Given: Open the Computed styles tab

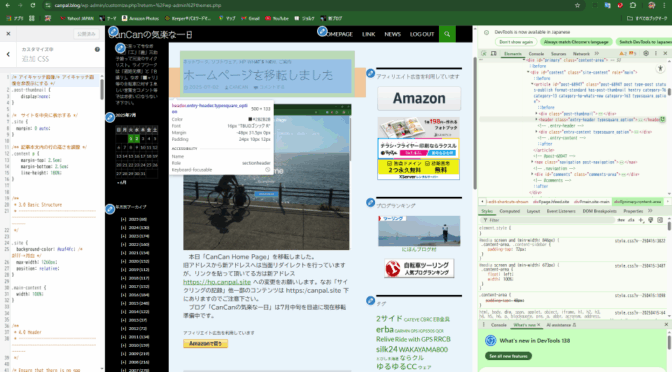Looking at the screenshot, I should tap(510, 211).
